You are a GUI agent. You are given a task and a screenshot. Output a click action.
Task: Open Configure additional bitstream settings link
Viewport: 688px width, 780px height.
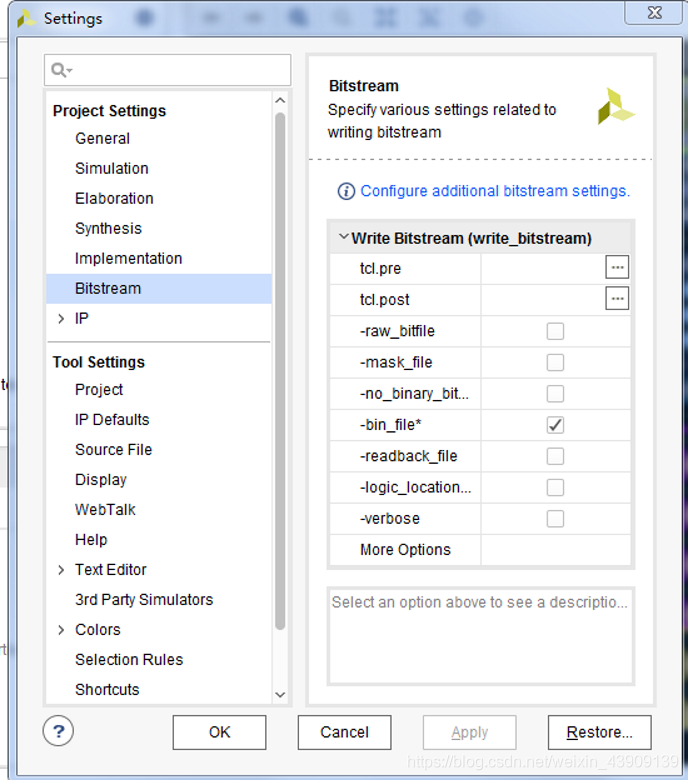pyautogui.click(x=495, y=191)
